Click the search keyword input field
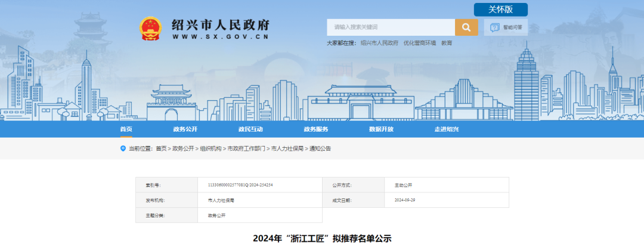 (x=391, y=27)
